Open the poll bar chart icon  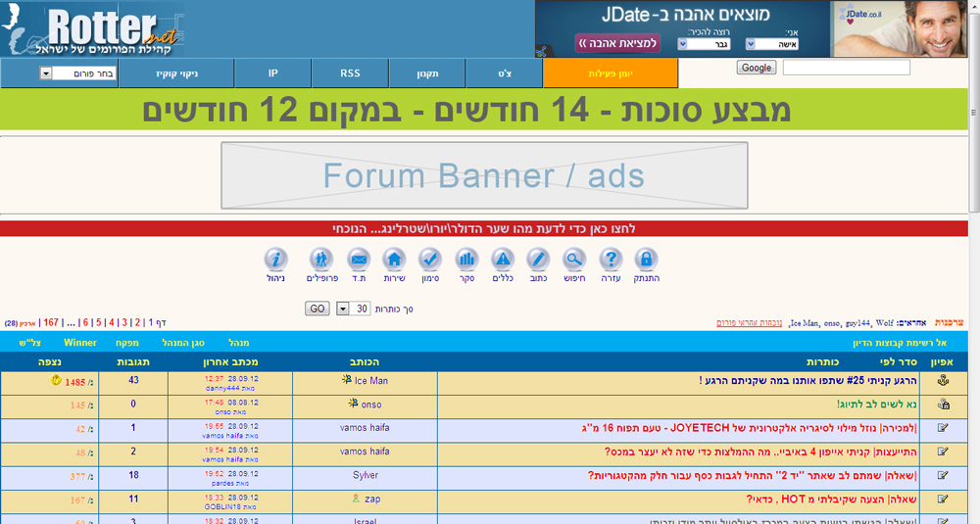tap(466, 260)
